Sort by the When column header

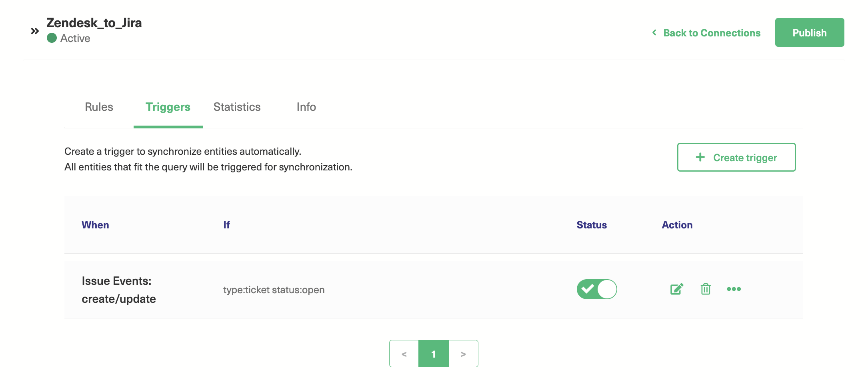(x=95, y=225)
